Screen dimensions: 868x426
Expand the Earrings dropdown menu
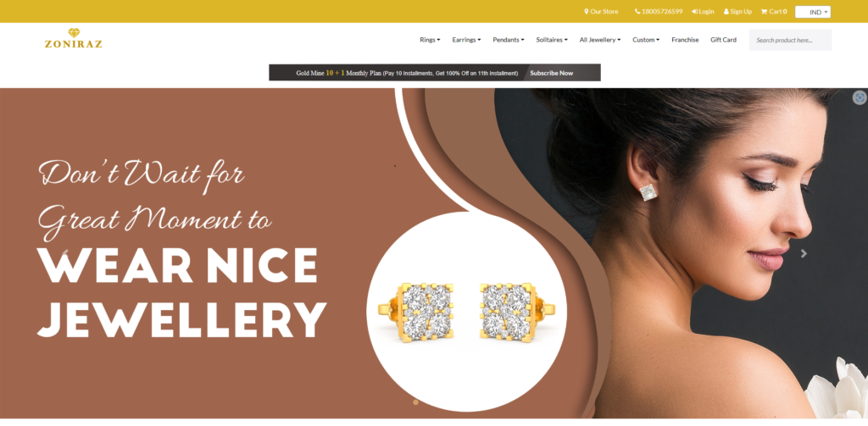pyautogui.click(x=466, y=40)
